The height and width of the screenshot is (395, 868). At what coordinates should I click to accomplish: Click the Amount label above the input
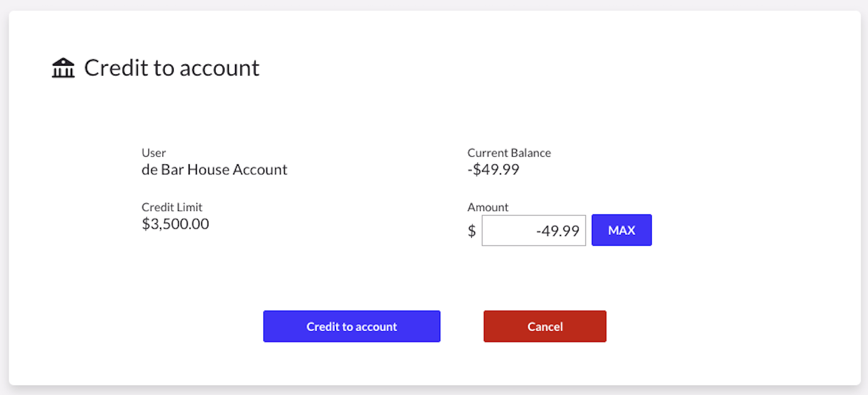488,207
